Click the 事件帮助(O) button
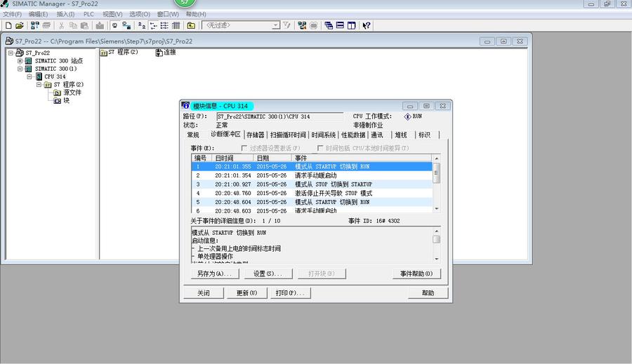The image size is (632, 364). (416, 274)
